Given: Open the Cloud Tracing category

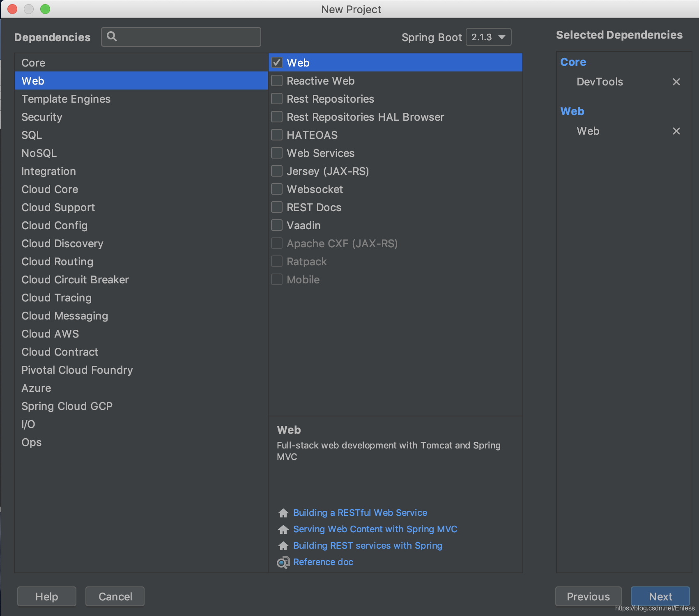Looking at the screenshot, I should pyautogui.click(x=141, y=298).
